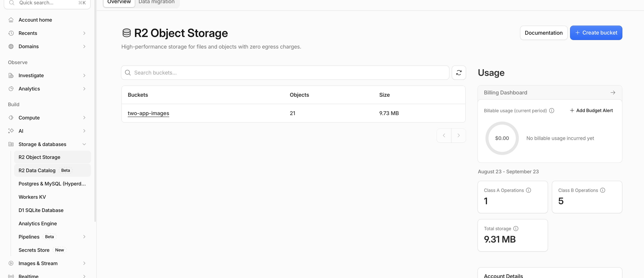Click the Recents clock icon
Viewport: 644px width, 278px height.
(11, 33)
